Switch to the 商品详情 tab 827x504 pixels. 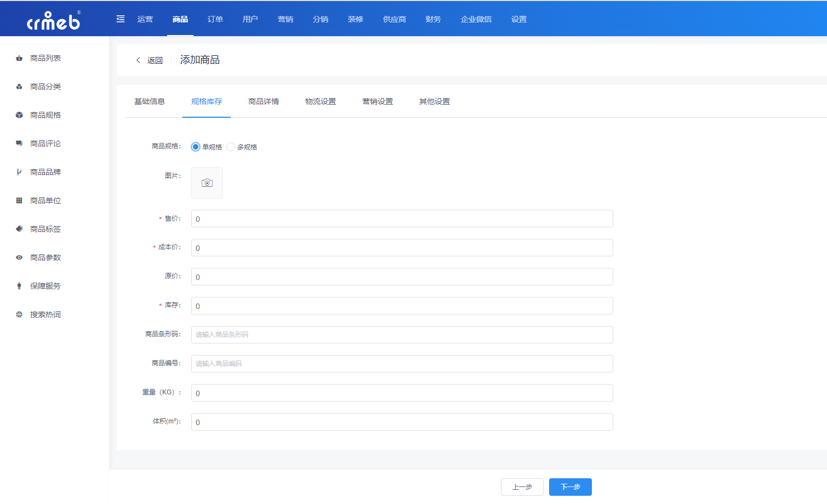click(x=264, y=101)
